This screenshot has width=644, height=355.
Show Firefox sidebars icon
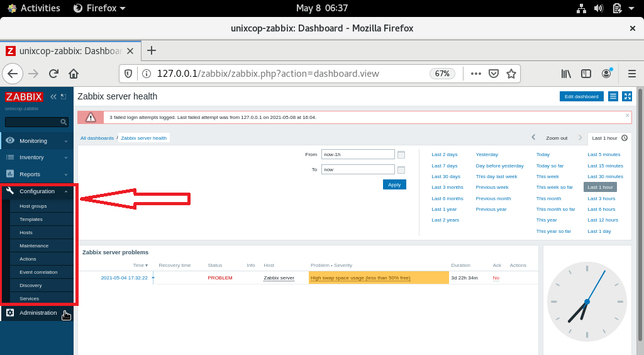pyautogui.click(x=586, y=74)
